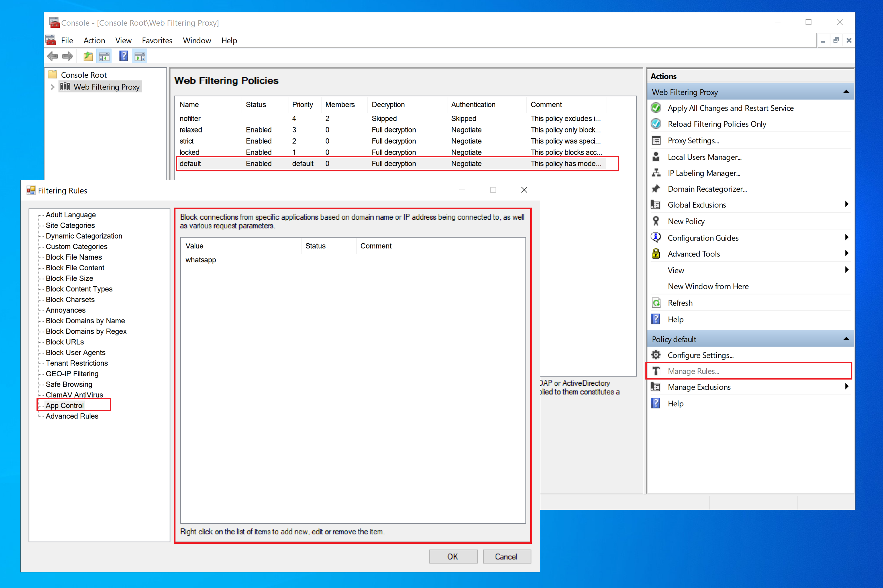Expand the Configuration Guides submenu arrow

coord(846,237)
